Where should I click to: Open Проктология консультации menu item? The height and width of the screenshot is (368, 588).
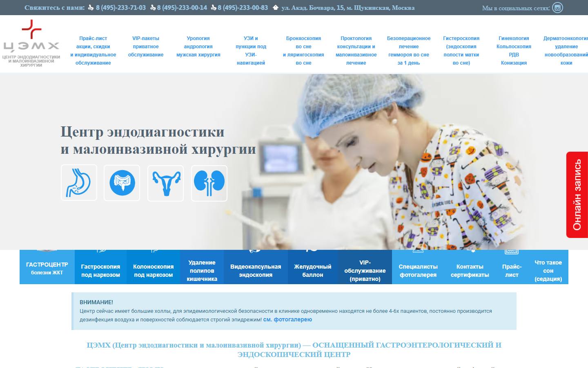tap(356, 51)
